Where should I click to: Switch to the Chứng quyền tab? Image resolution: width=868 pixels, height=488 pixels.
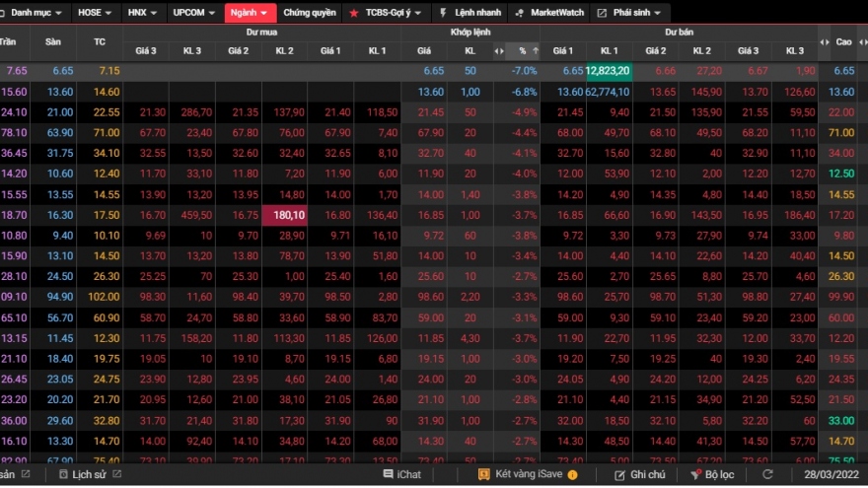309,13
